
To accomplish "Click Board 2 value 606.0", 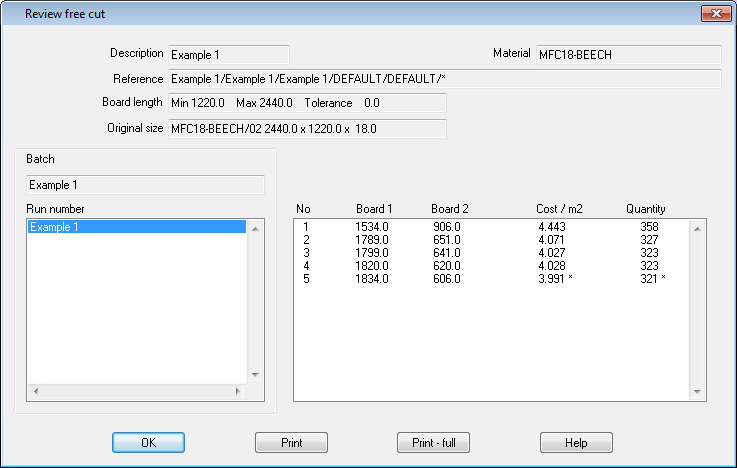I will pyautogui.click(x=447, y=279).
